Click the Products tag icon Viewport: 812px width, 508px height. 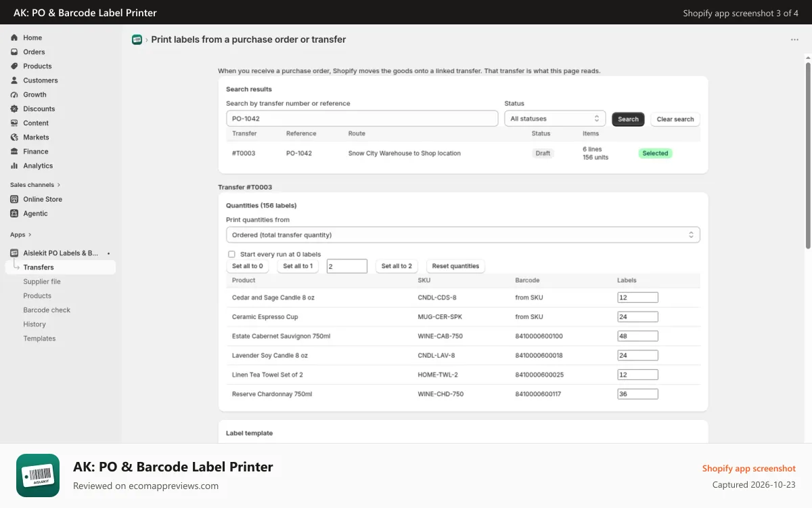(x=14, y=66)
